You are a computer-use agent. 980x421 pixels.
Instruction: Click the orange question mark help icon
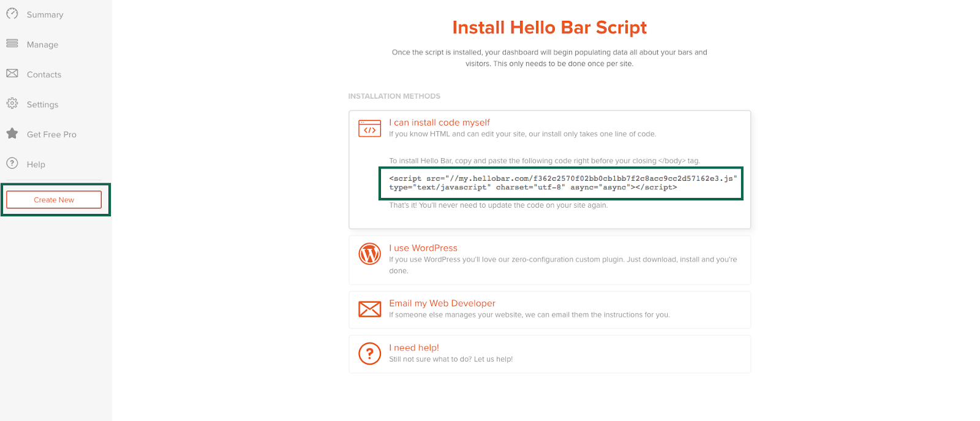point(369,354)
